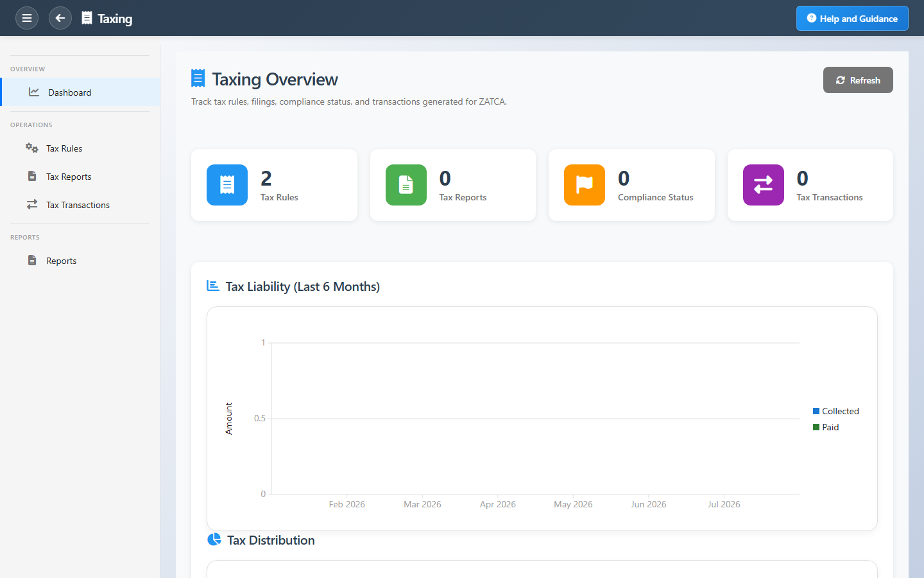Click the purple Tax Transactions card icon
The width and height of the screenshot is (924, 578).
(x=764, y=185)
